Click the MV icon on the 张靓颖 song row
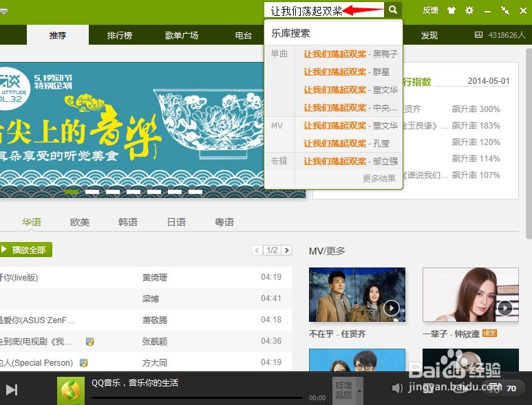532x405 pixels. pos(90,341)
